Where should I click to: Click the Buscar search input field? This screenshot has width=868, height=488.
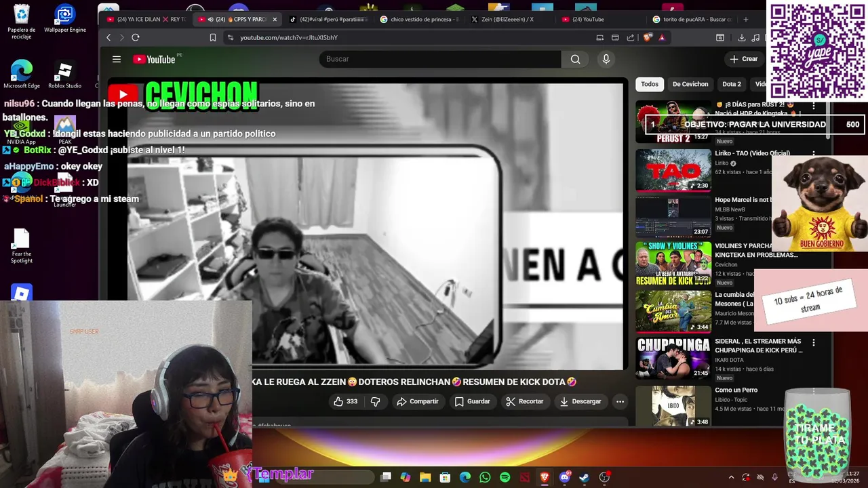pos(440,59)
